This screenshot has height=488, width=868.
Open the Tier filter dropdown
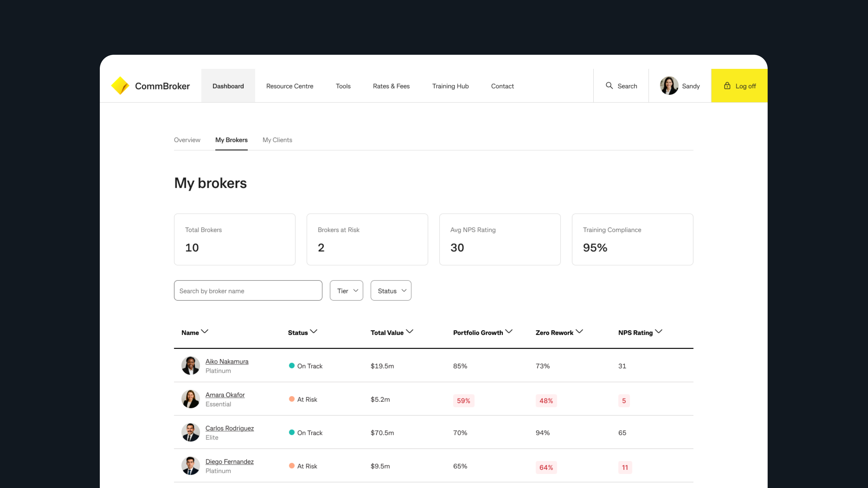pos(346,290)
